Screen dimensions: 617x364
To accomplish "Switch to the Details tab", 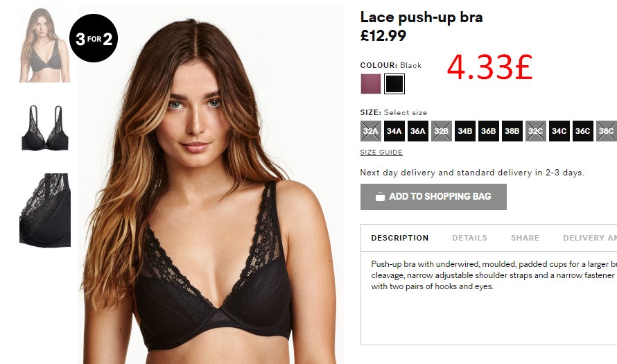I will coord(469,238).
